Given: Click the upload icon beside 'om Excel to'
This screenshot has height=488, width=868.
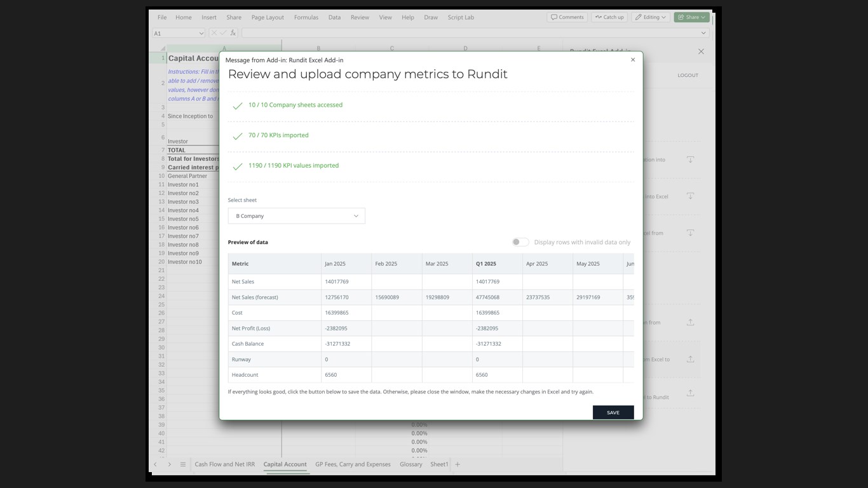Looking at the screenshot, I should [x=690, y=359].
